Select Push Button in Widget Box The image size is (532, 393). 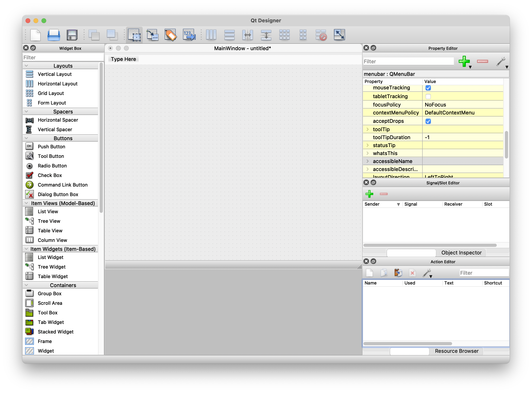(51, 147)
